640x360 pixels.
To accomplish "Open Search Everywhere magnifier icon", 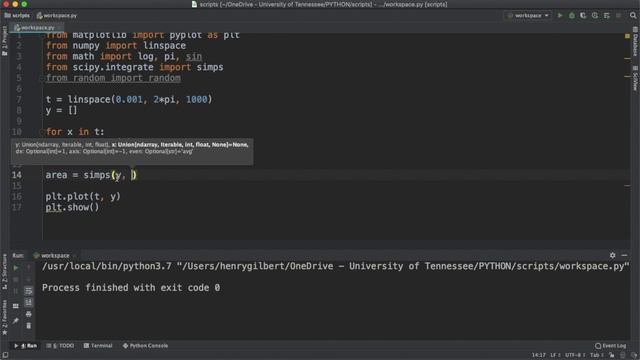I will click(x=633, y=16).
